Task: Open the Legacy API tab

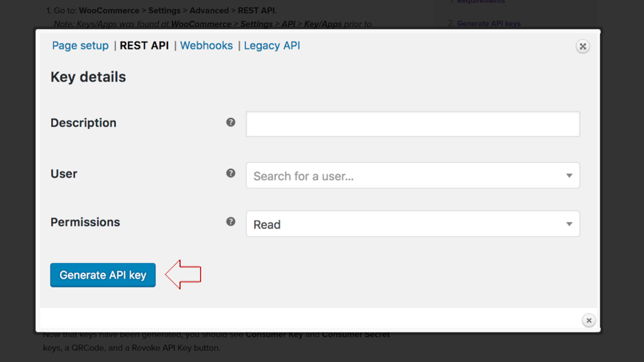Action: [x=272, y=46]
